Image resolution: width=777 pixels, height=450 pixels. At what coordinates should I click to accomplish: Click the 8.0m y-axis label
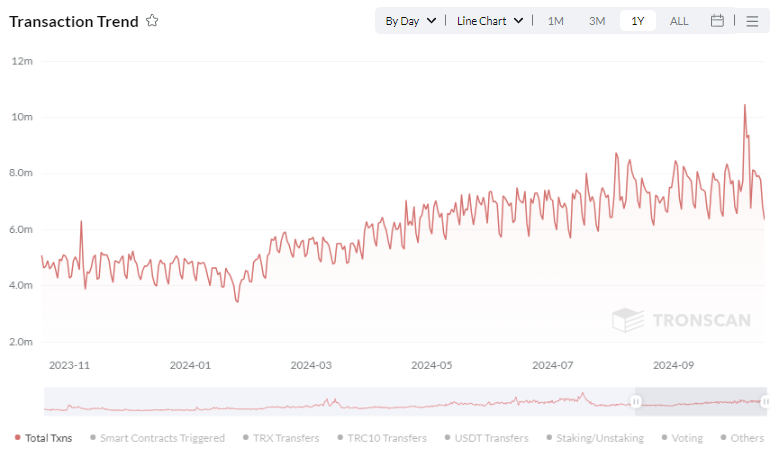(21, 173)
